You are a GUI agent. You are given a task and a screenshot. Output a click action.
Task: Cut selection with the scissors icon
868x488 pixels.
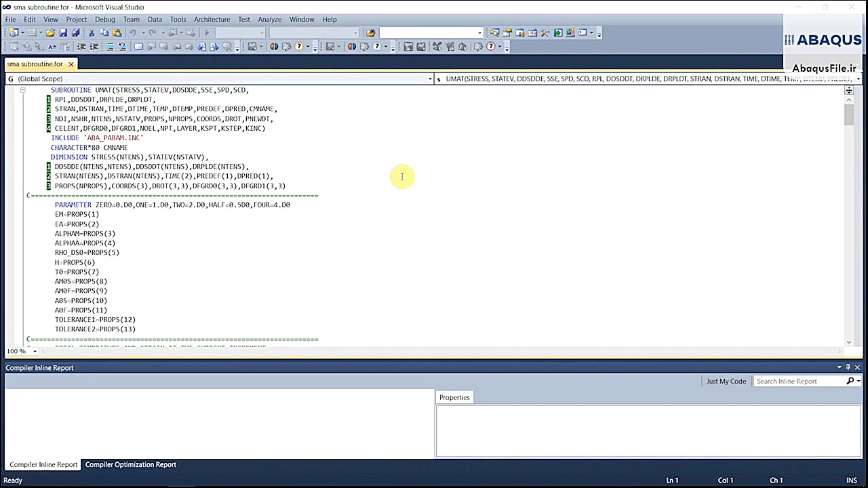pyautogui.click(x=92, y=33)
